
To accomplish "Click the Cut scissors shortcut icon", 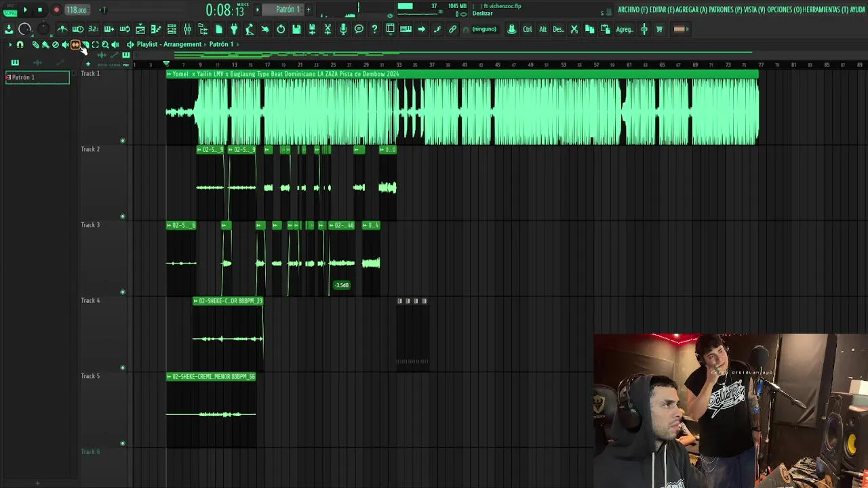I will click(x=574, y=29).
